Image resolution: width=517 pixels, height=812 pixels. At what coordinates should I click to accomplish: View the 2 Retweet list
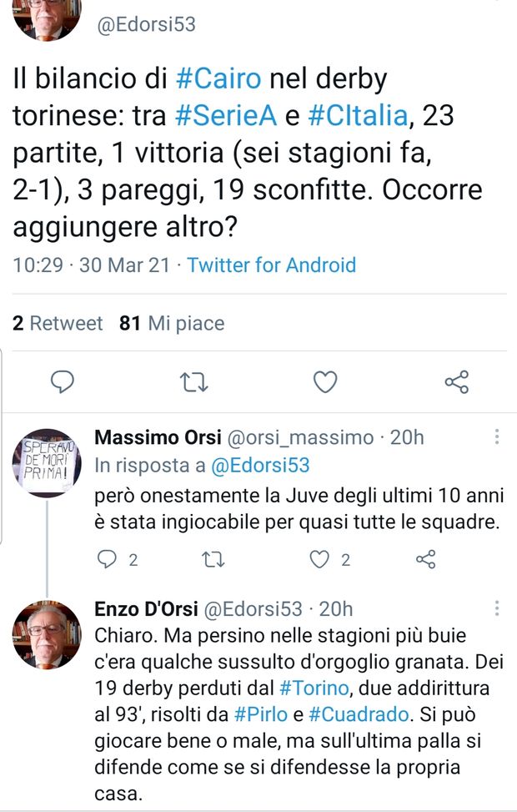click(x=58, y=323)
